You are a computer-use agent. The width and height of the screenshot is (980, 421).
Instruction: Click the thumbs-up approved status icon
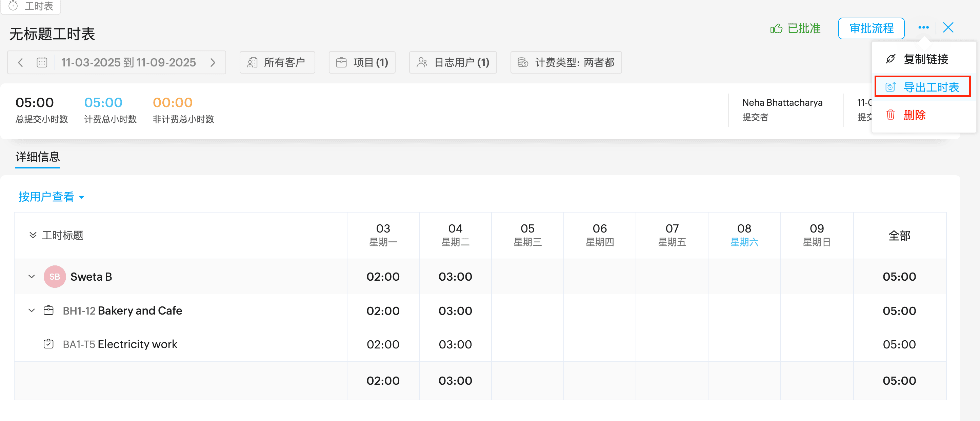(x=776, y=28)
